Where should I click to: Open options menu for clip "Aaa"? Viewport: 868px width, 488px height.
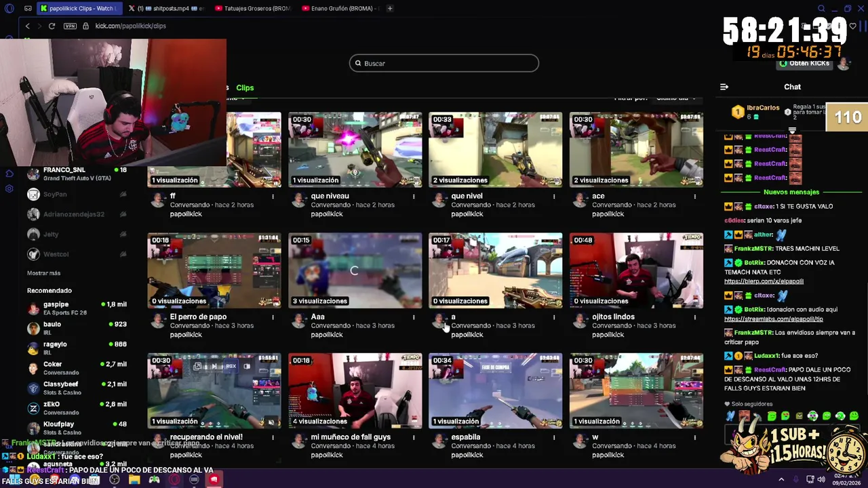[x=414, y=317]
